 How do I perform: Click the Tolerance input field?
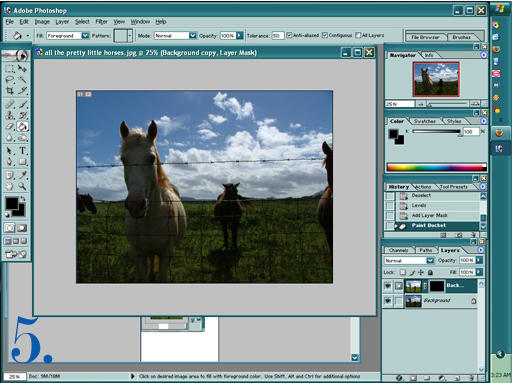click(x=278, y=35)
